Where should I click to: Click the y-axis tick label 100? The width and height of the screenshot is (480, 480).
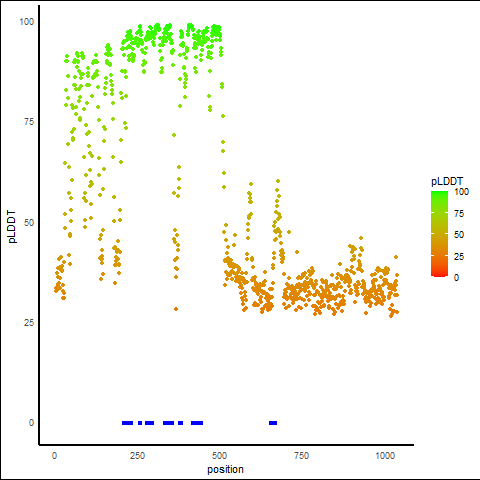pyautogui.click(x=27, y=22)
